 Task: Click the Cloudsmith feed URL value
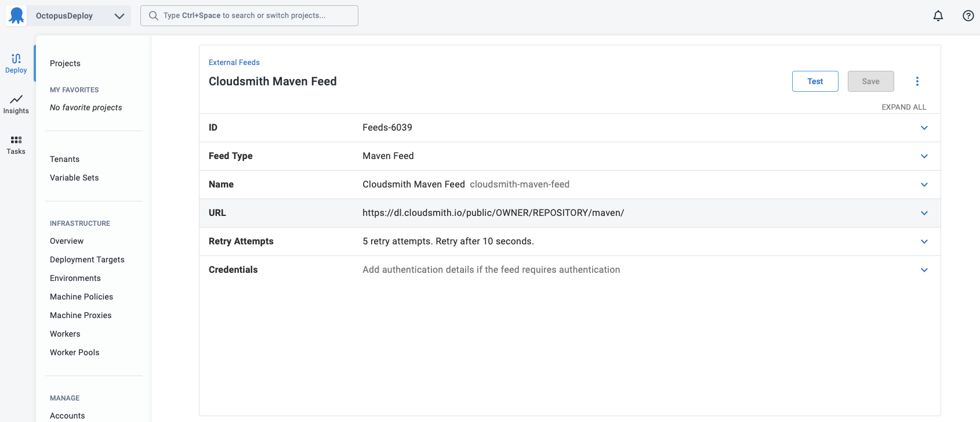pyautogui.click(x=493, y=213)
